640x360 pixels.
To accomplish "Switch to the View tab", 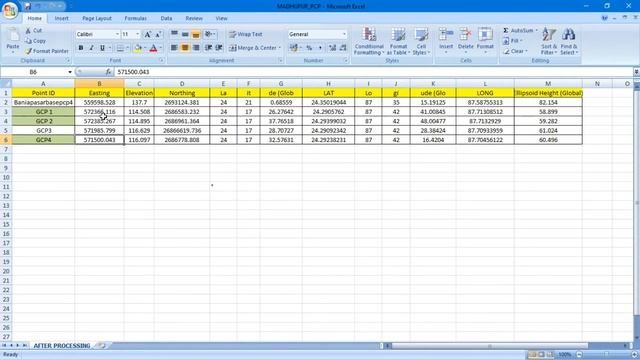I will tap(221, 18).
